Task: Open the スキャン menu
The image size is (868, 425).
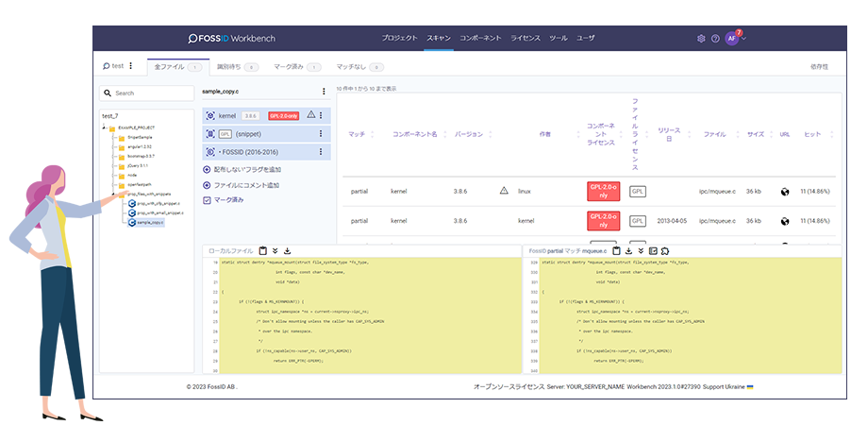Action: (x=439, y=38)
